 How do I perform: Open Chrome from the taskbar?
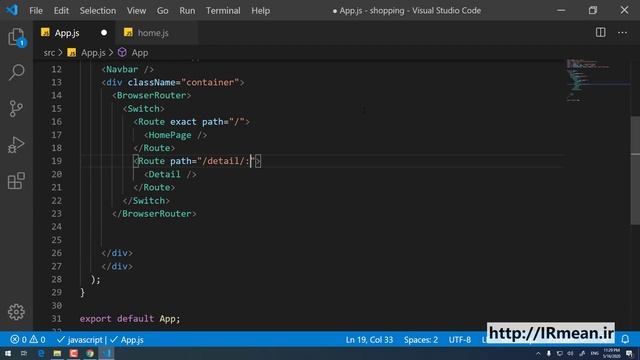click(x=90, y=353)
